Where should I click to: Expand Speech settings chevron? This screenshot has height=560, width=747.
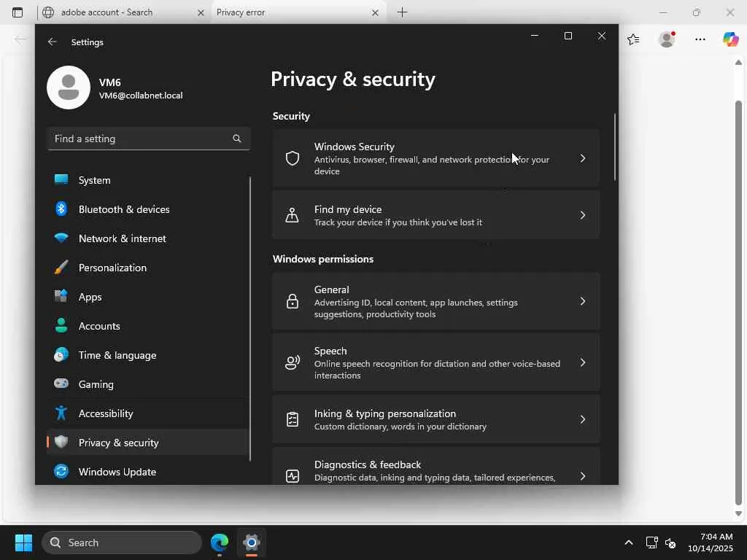(x=582, y=362)
